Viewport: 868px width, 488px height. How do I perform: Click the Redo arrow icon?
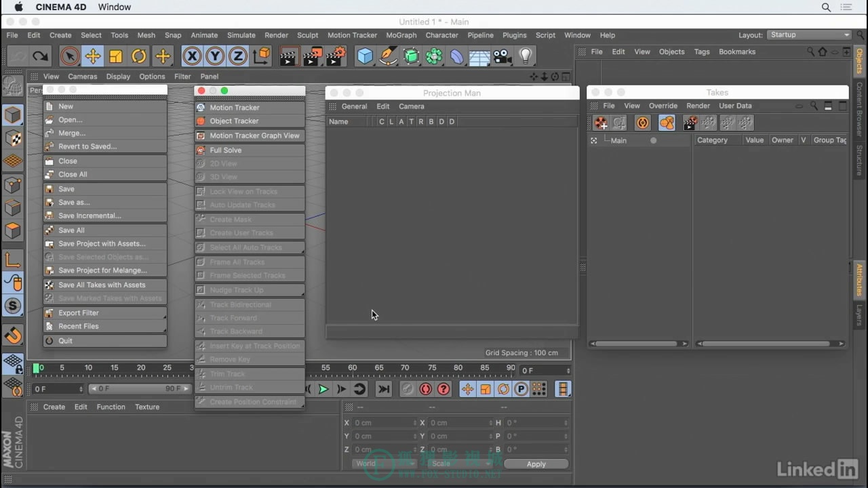point(41,56)
